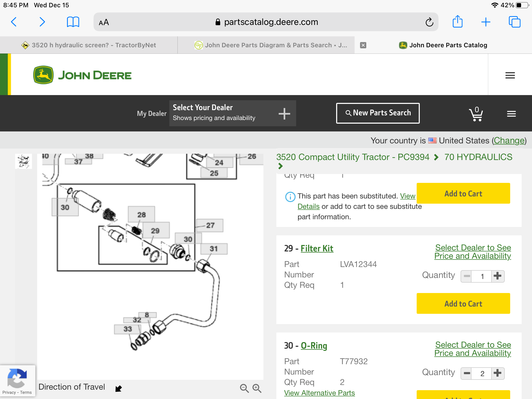
Task: Click New Parts Search button
Action: pos(378,113)
